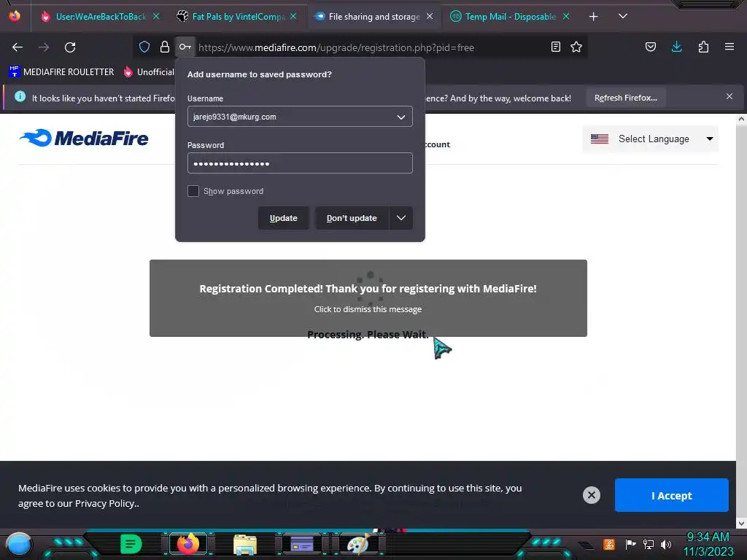The height and width of the screenshot is (560, 747).
Task: Click the Firefox taskbar icon
Action: tap(188, 544)
